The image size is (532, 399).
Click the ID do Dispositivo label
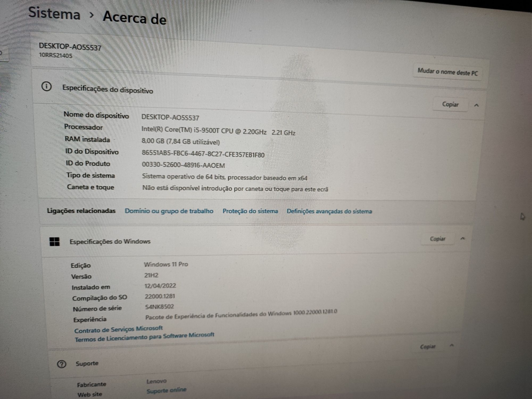pos(92,151)
